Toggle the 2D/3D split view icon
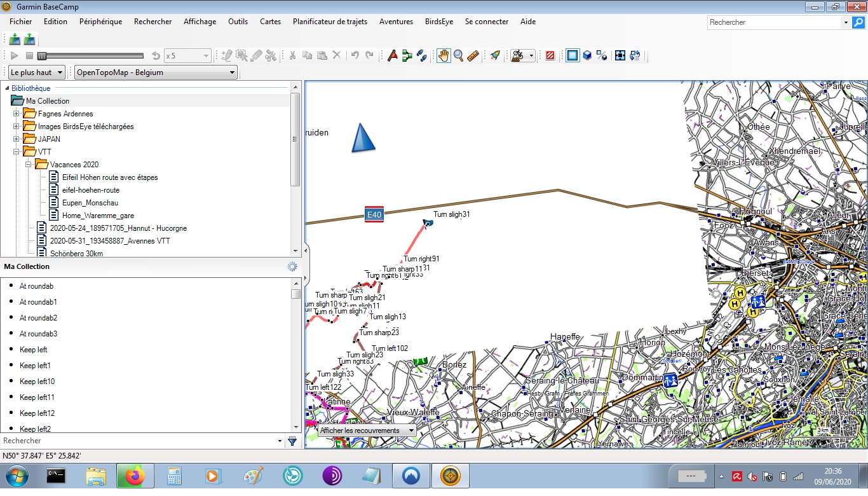This screenshot has width=868, height=496. [602, 56]
